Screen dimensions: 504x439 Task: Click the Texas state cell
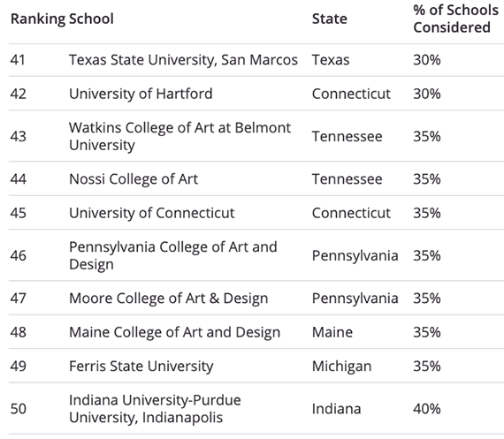tap(331, 60)
